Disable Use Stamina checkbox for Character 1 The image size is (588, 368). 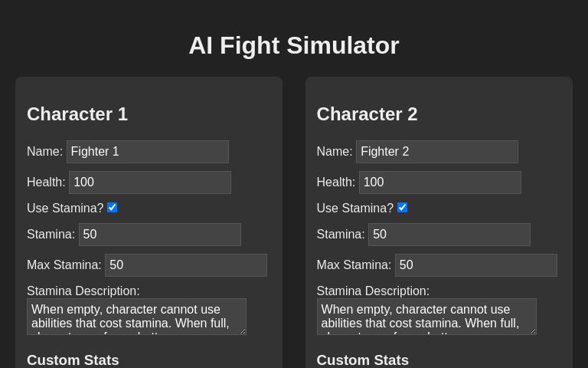[113, 208]
